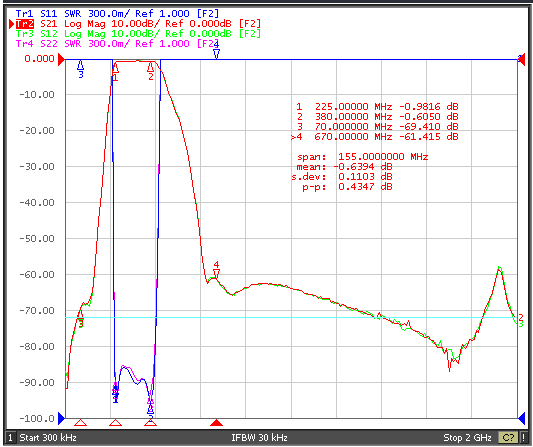The width and height of the screenshot is (533, 447).
Task: Click the channel 1 indicator in status bar
Action: 10,437
